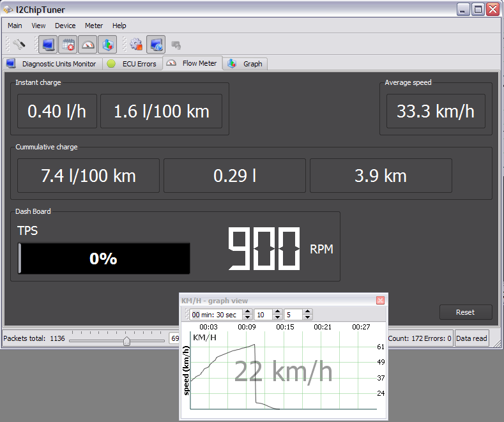The image size is (504, 422).
Task: Click the speed (km/h) axis label
Action: [x=186, y=370]
